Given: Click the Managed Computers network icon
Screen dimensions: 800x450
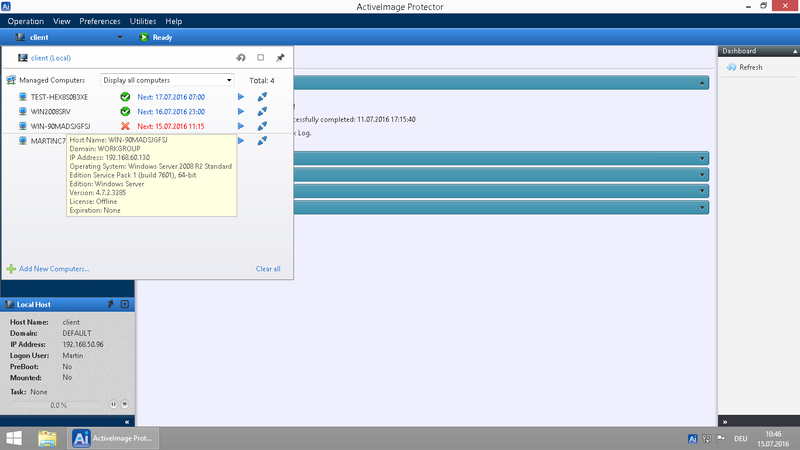Looking at the screenshot, I should click(11, 80).
